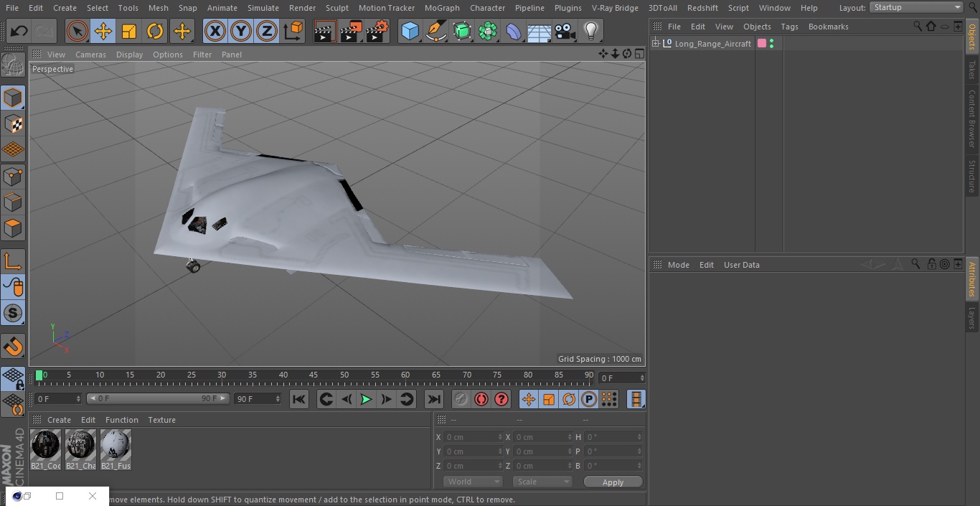The image size is (980, 506).
Task: Add a Camera object
Action: click(x=565, y=31)
